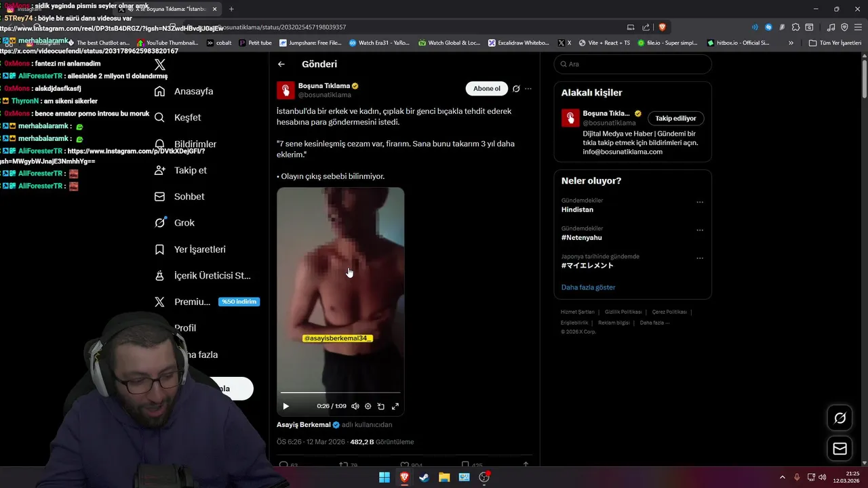Open the music note media control icon
Viewport: 868px width, 488px height.
pyautogui.click(x=831, y=27)
